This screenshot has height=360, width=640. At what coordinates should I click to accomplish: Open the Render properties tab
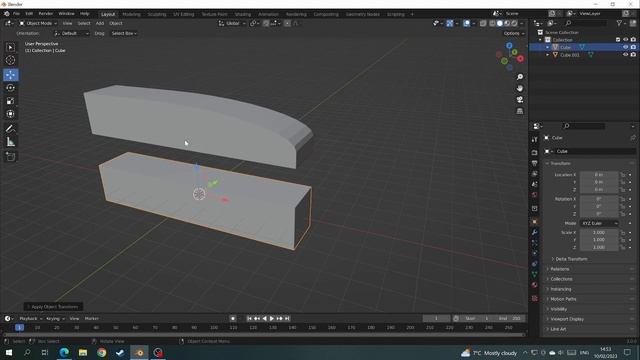point(535,153)
